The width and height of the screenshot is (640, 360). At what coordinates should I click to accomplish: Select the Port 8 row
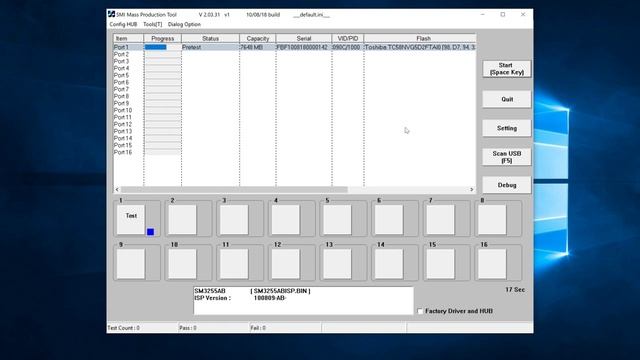294,96
